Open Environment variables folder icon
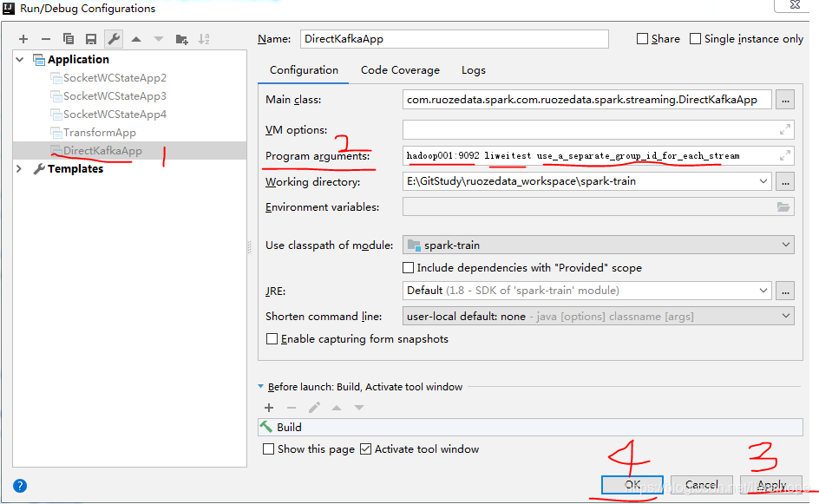 click(783, 206)
